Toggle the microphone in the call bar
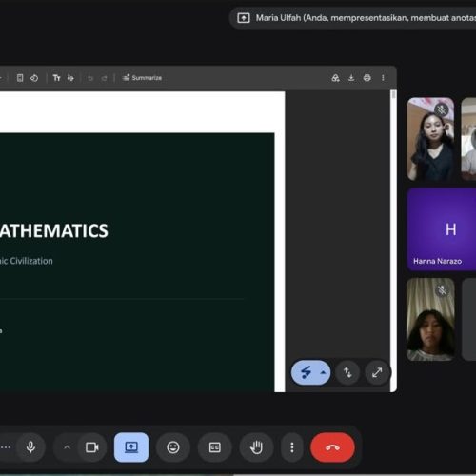Image resolution: width=476 pixels, height=476 pixels. pos(30,447)
